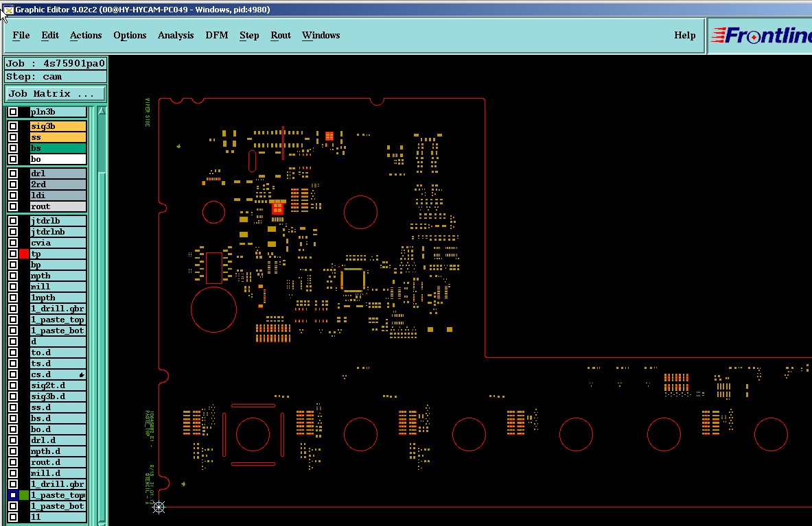This screenshot has height=526, width=812.
Task: Select the to.d layer name
Action: click(x=58, y=352)
